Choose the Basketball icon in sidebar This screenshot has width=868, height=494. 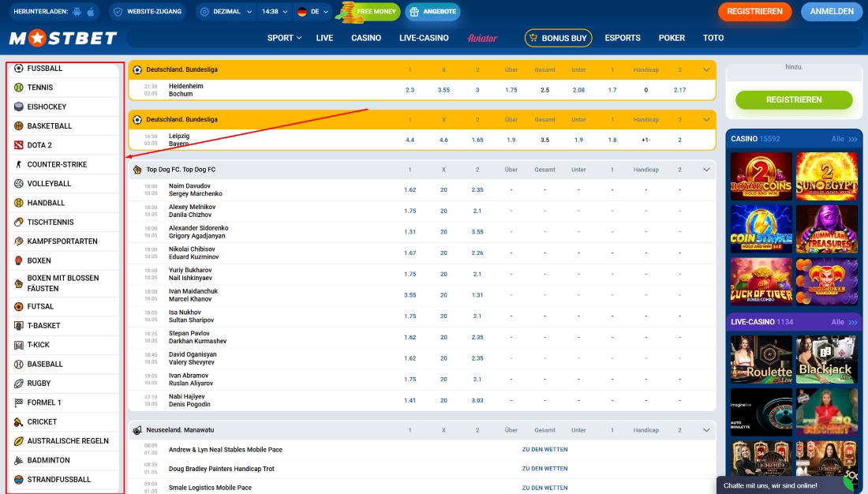point(19,125)
